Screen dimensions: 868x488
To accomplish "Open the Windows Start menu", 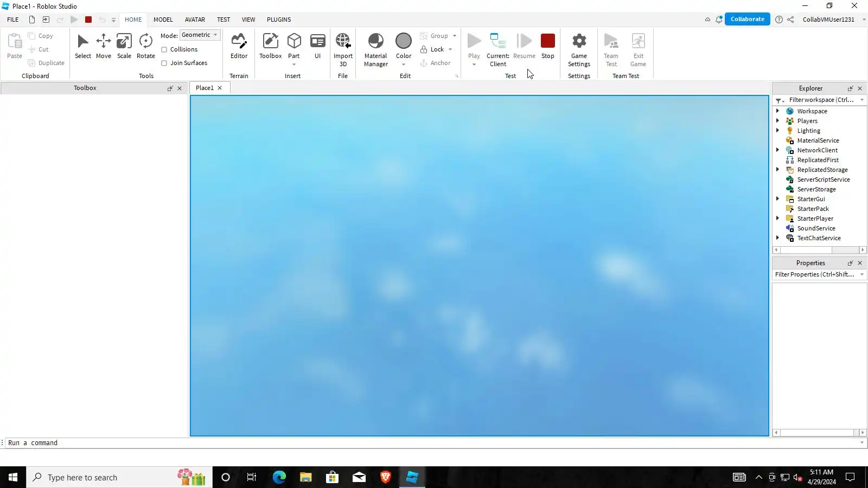I will click(13, 477).
